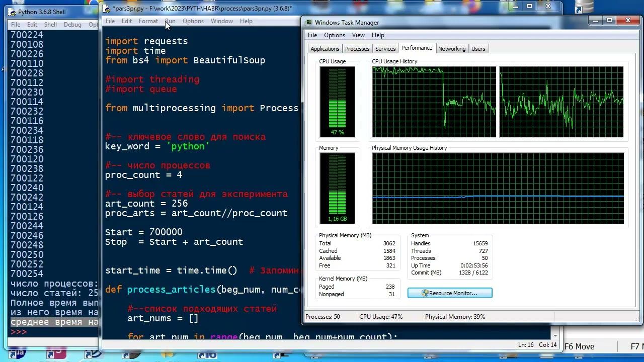Click the Physical Memory Usage History graph
This screenshot has height=362, width=644.
[x=498, y=188]
